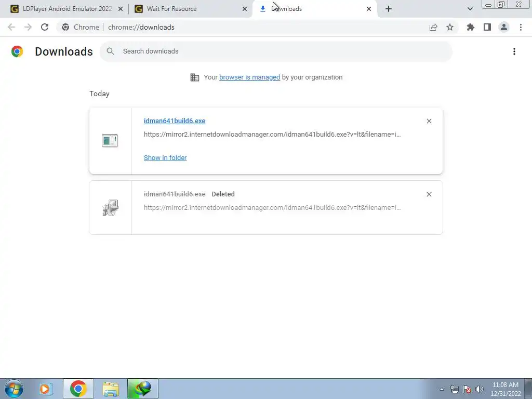Click the search magnifier icon
532x399 pixels.
110,51
